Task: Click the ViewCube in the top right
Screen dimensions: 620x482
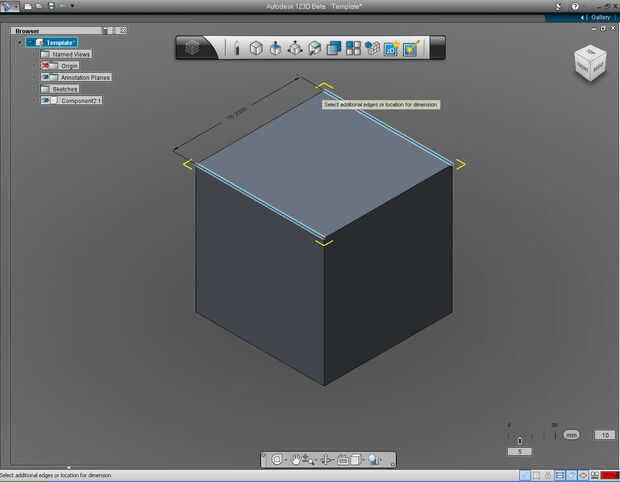Action: 590,63
